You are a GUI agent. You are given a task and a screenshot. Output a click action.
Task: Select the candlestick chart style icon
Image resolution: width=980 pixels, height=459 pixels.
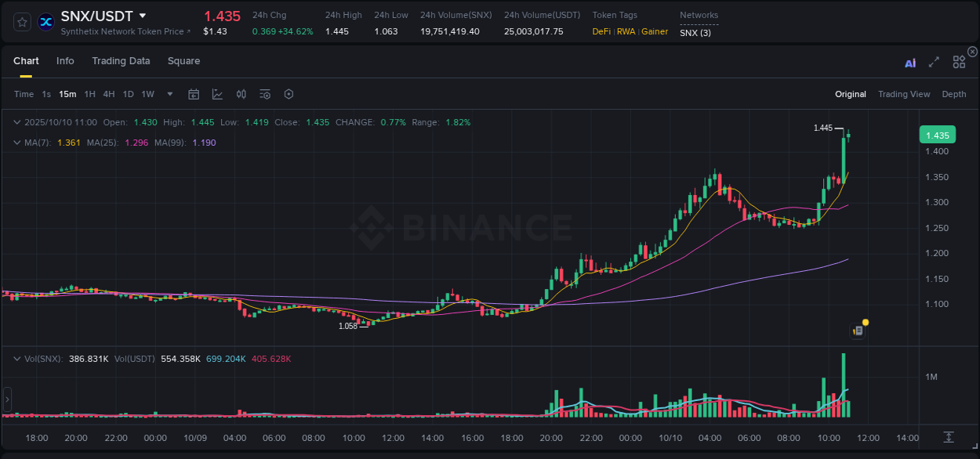click(241, 93)
